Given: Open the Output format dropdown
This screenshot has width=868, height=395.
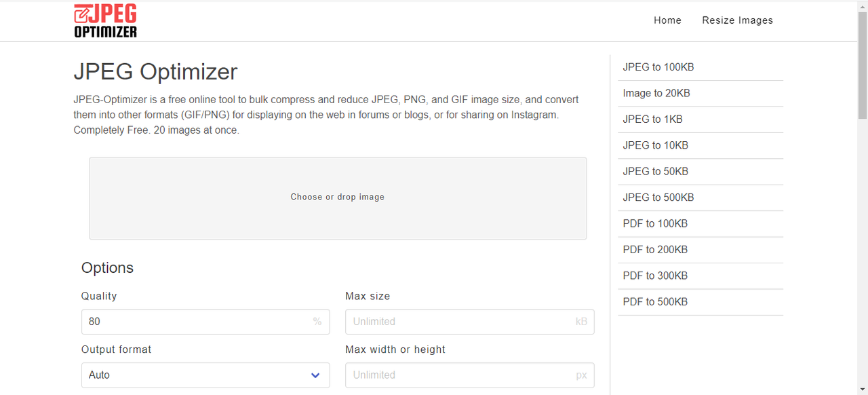Looking at the screenshot, I should [205, 375].
